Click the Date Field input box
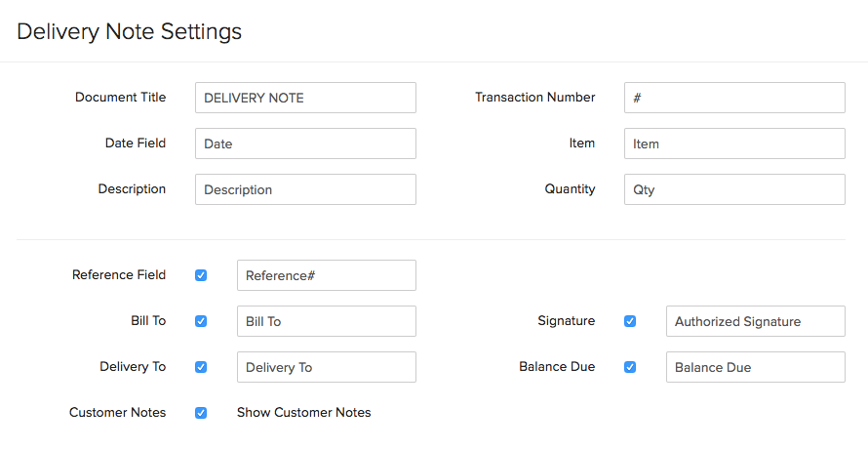This screenshot has height=450, width=868. pos(305,143)
